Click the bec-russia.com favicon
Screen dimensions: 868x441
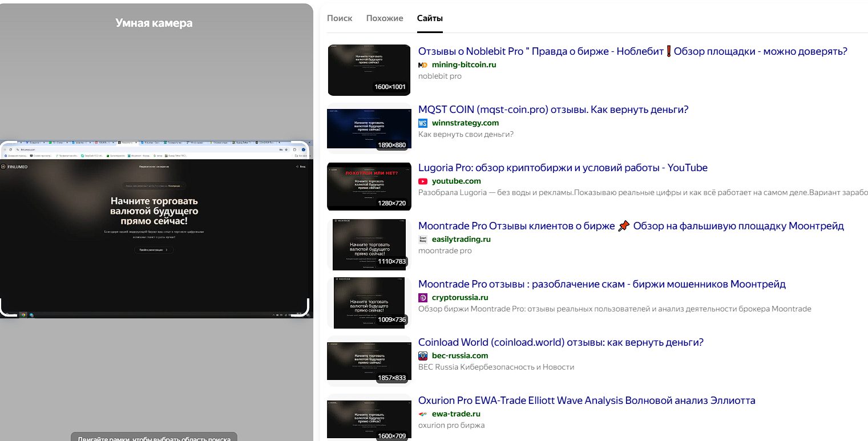[423, 356]
